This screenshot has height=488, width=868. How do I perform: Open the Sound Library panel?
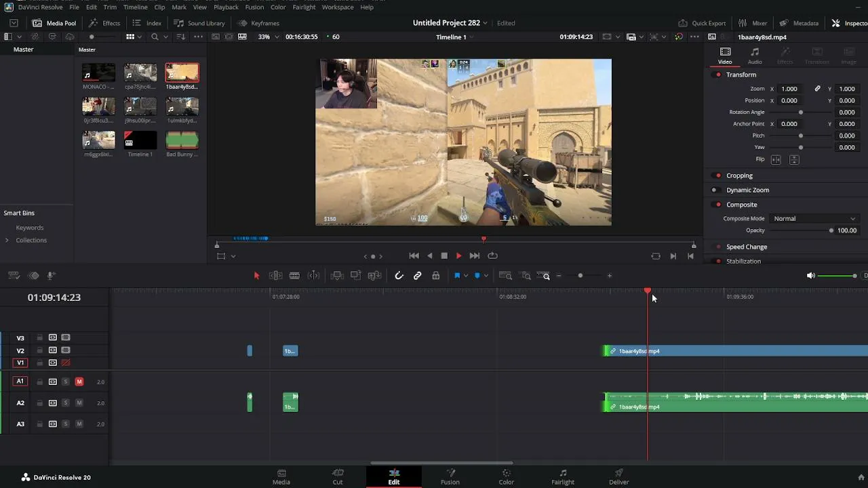pyautogui.click(x=199, y=23)
